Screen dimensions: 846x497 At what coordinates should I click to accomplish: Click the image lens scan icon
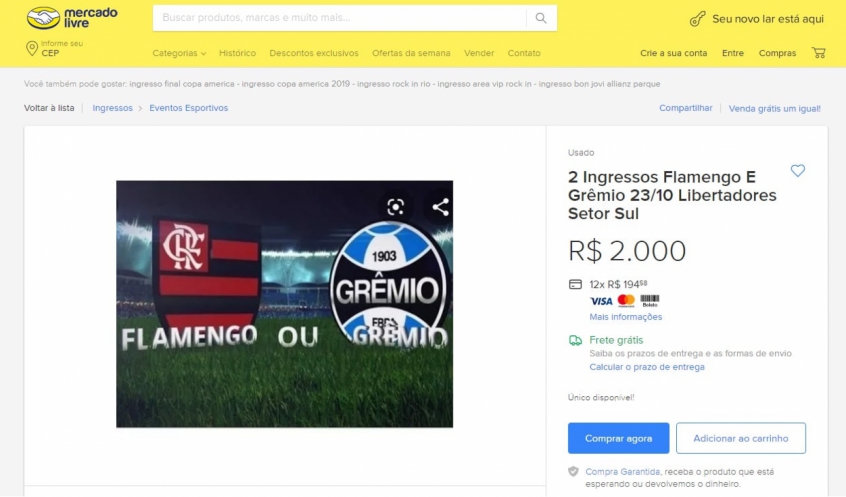395,207
